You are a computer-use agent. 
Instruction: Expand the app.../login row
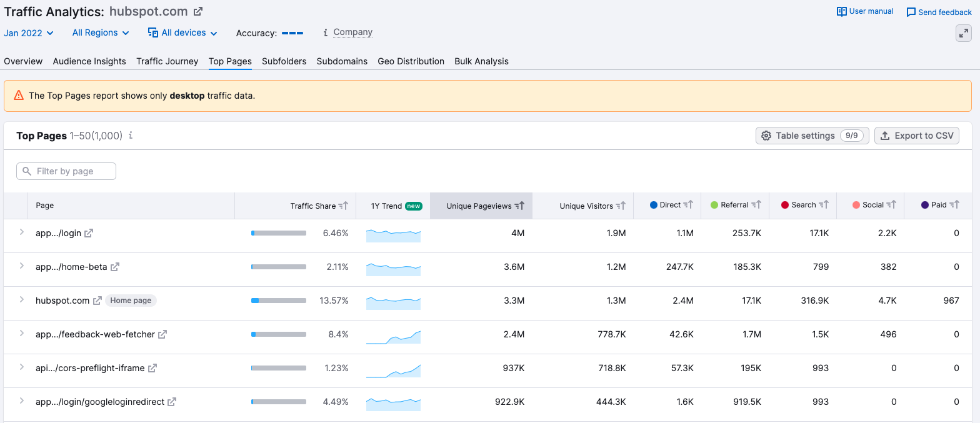(x=21, y=232)
